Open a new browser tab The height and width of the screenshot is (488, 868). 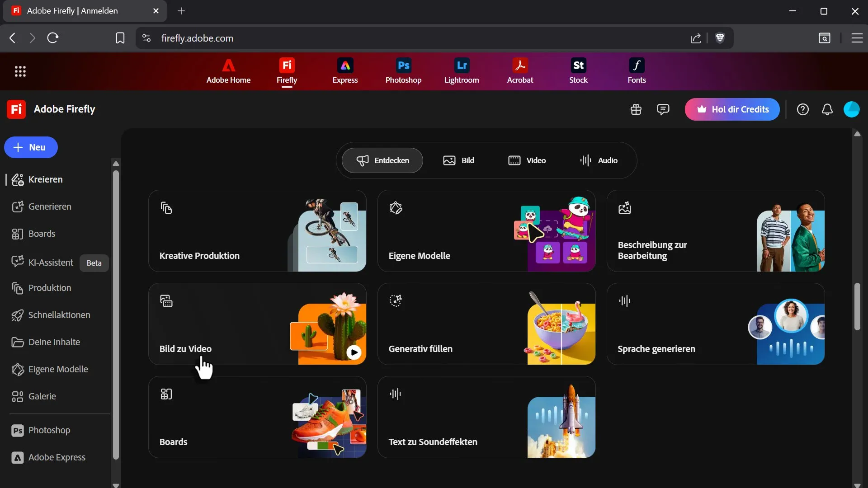coord(181,11)
